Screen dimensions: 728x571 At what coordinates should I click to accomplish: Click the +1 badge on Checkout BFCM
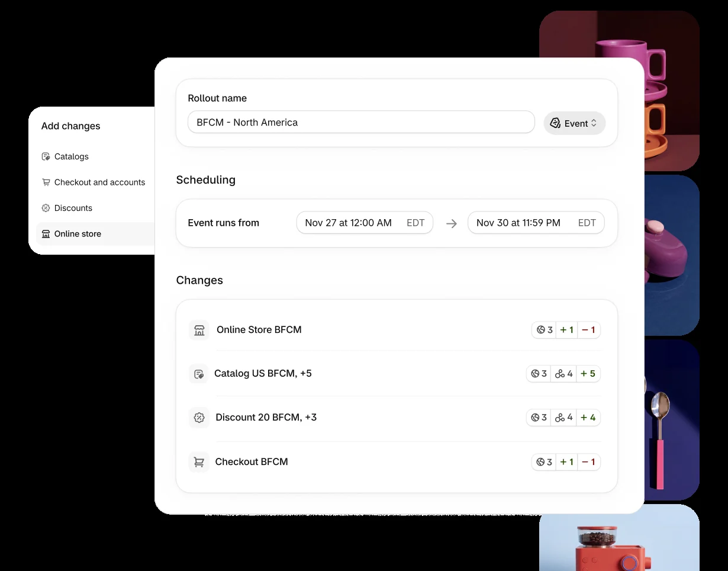point(566,462)
